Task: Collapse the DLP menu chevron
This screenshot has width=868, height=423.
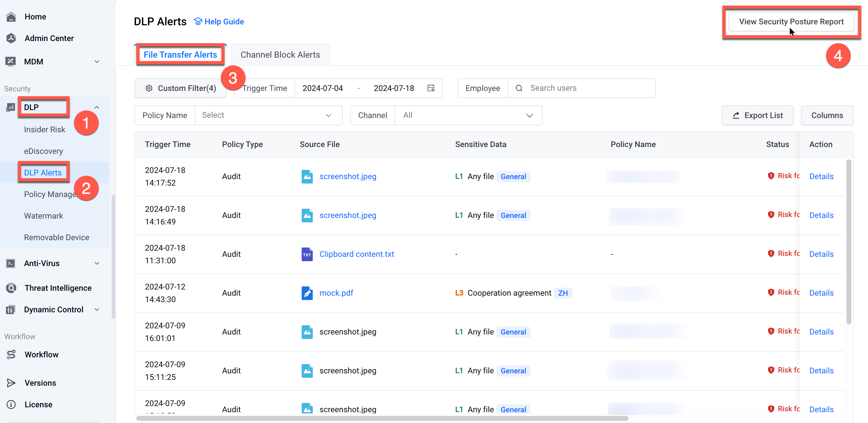Action: point(97,107)
